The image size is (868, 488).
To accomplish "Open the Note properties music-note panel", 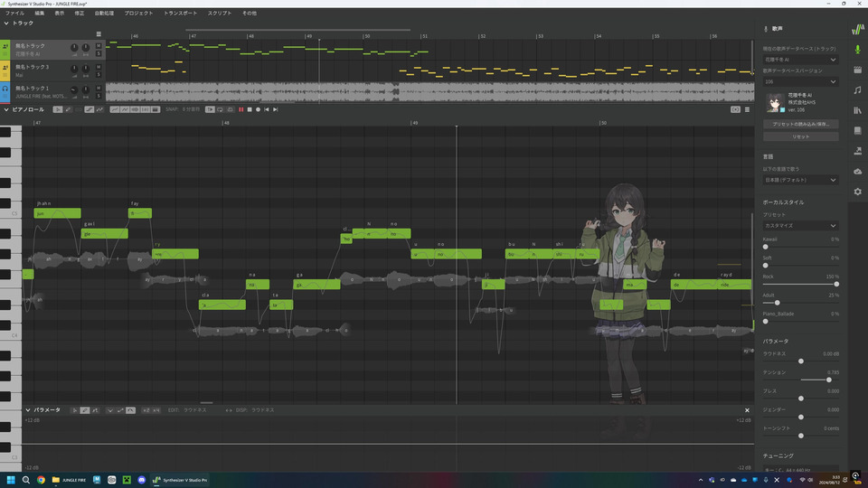I will pos(857,89).
